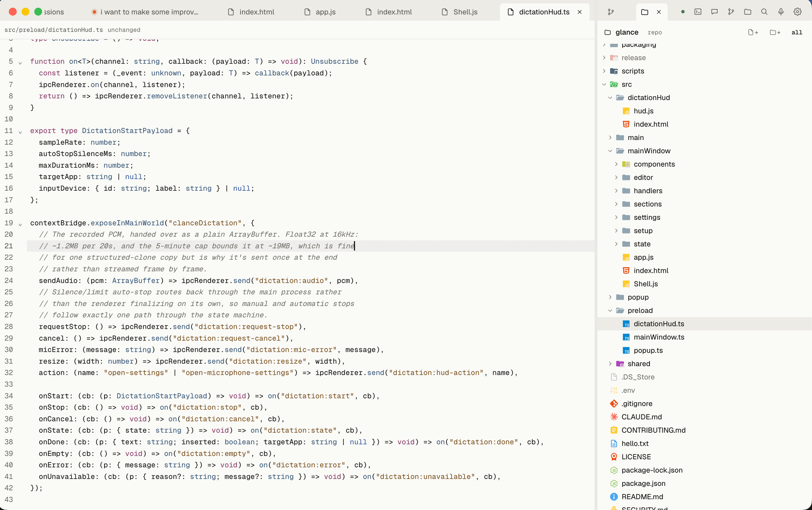Click the green status dot in the toolbar
This screenshot has height=510, width=812.
tap(683, 12)
